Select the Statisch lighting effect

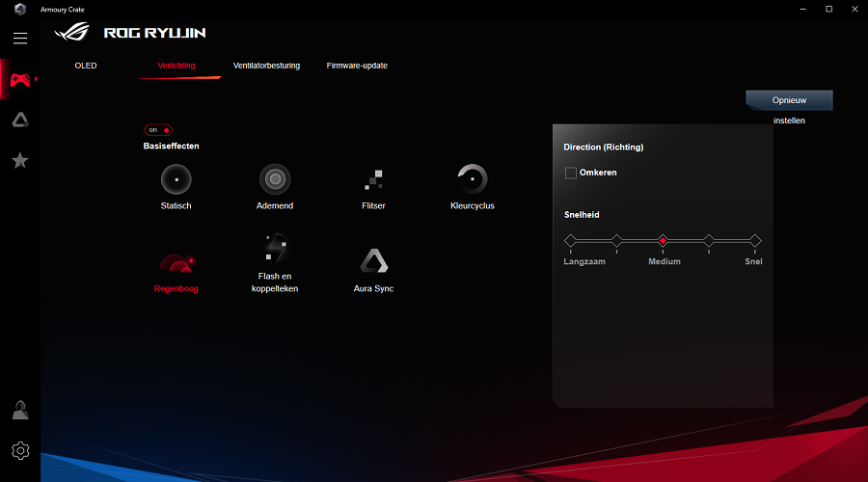click(x=176, y=188)
